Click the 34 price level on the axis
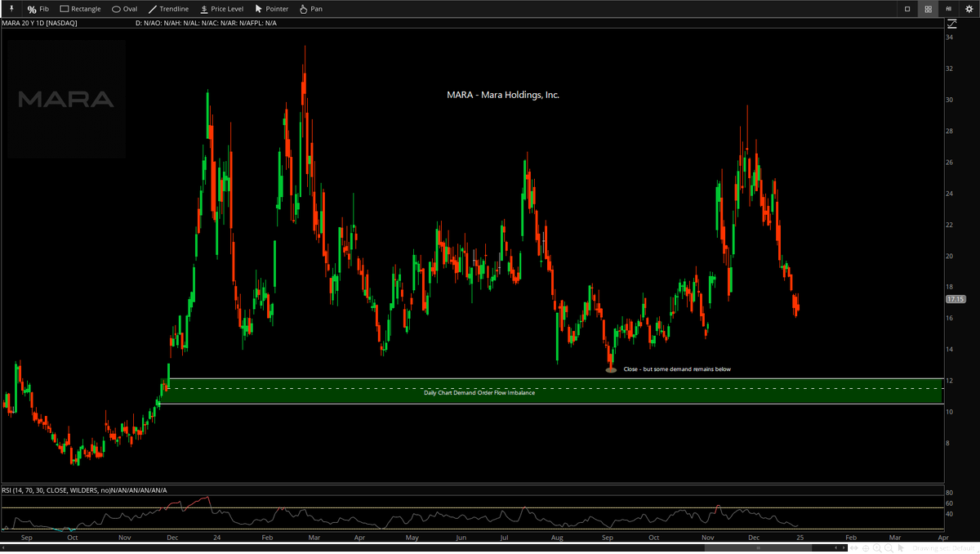The image size is (980, 554). tap(950, 38)
